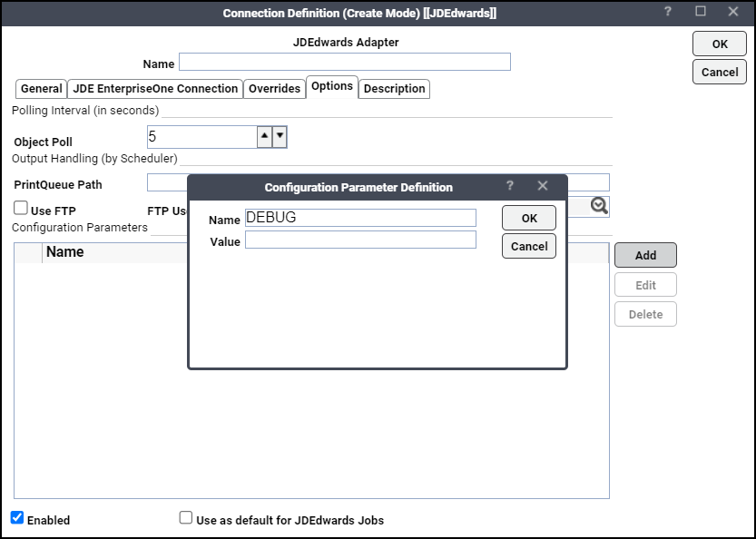
Task: Decrease Object Poll with down arrow
Action: [x=280, y=136]
